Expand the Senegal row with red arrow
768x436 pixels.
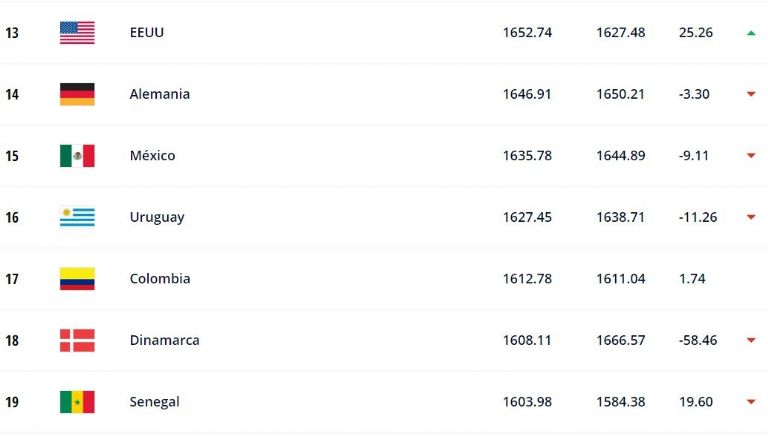pos(750,403)
